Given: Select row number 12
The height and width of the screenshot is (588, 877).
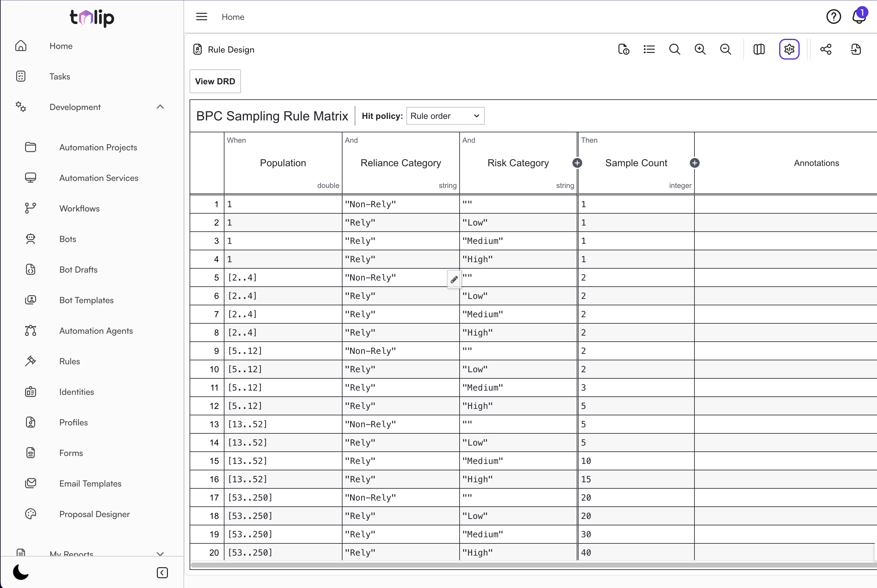Looking at the screenshot, I should [207, 406].
